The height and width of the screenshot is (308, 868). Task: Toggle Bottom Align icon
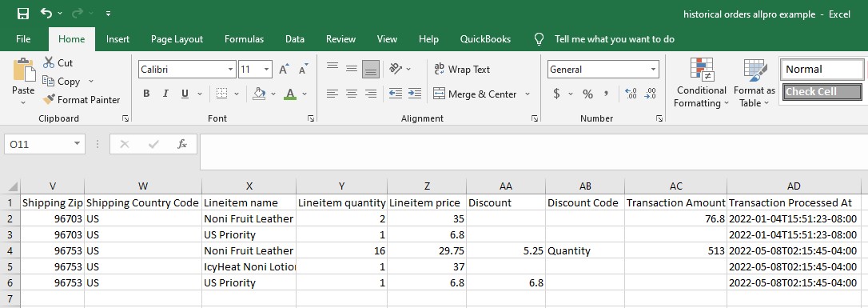click(x=371, y=70)
